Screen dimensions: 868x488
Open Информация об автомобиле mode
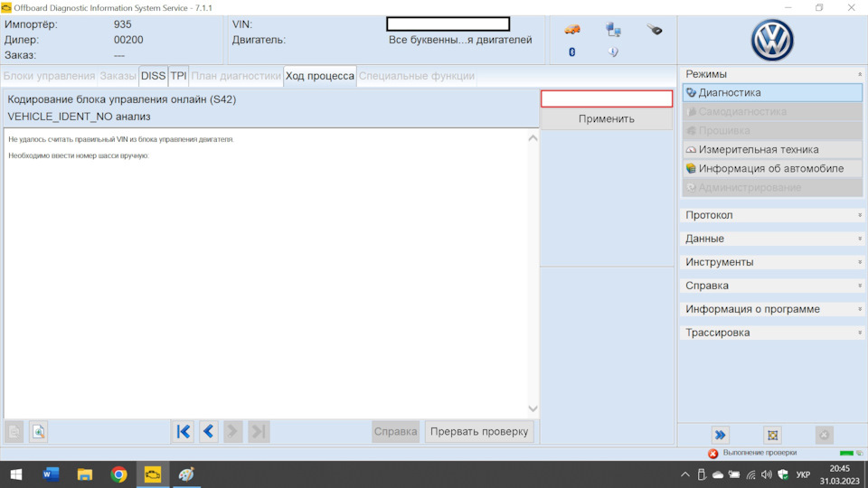point(772,169)
